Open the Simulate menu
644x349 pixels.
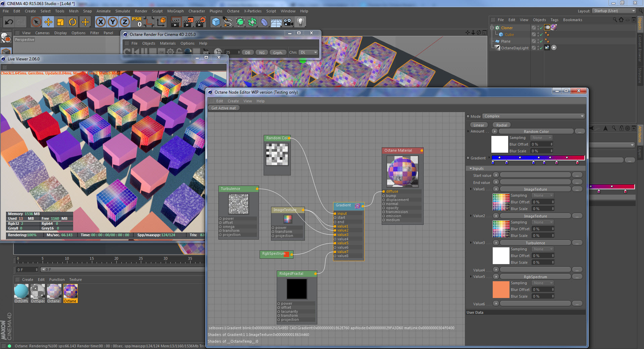tap(122, 11)
